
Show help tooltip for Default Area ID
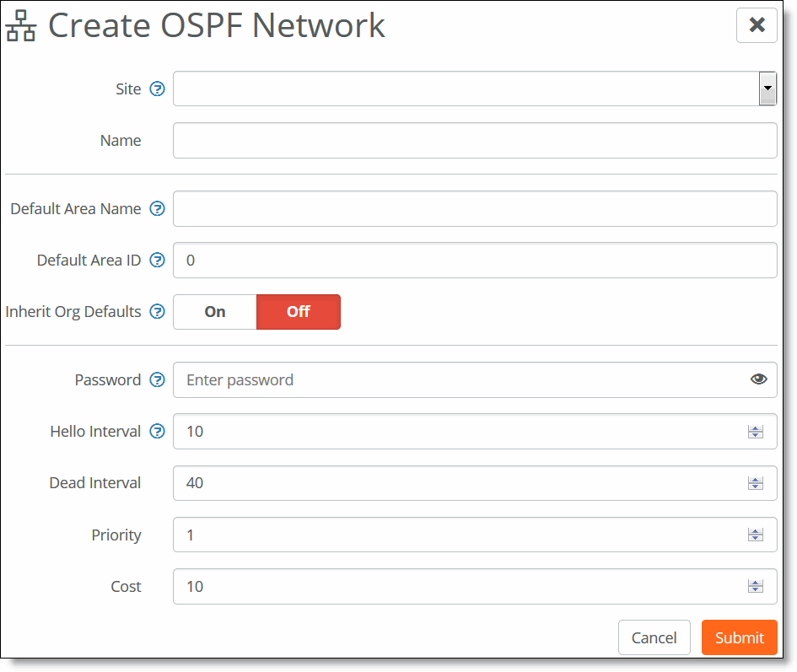(157, 260)
